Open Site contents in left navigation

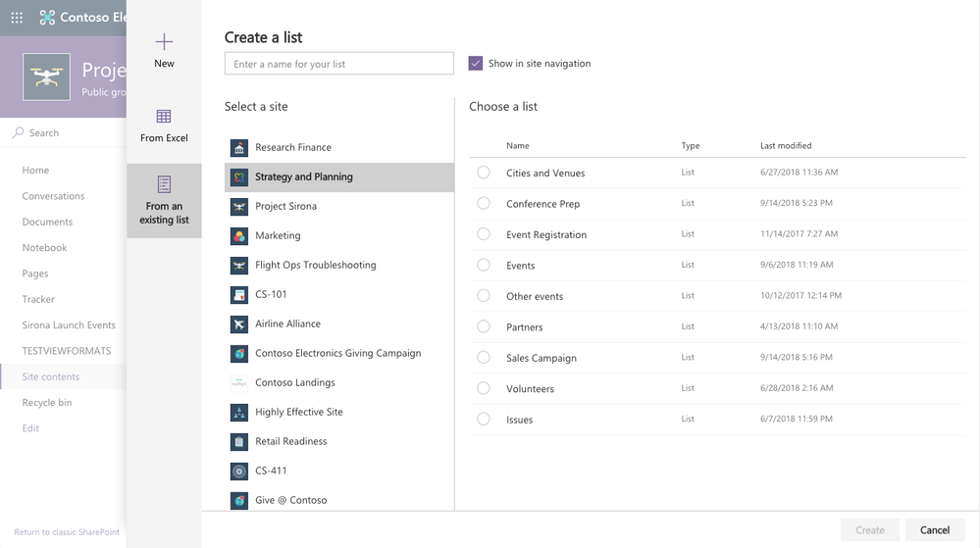coord(51,377)
